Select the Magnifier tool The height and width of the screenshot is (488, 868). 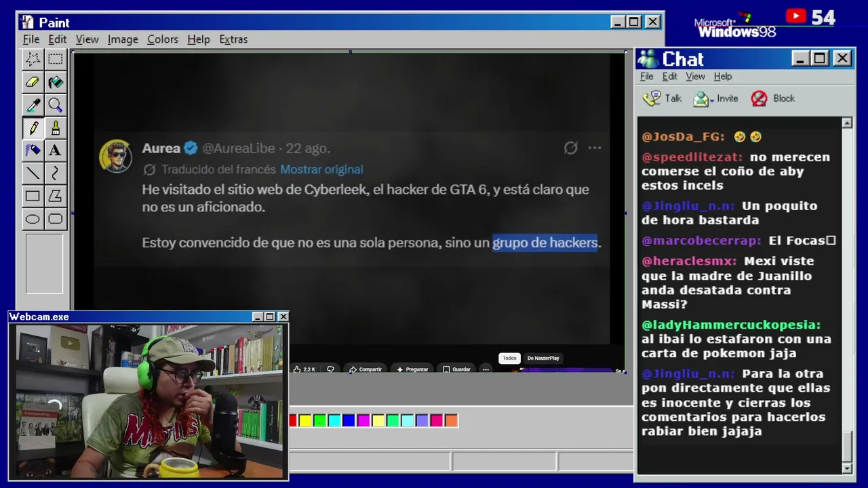[56, 105]
